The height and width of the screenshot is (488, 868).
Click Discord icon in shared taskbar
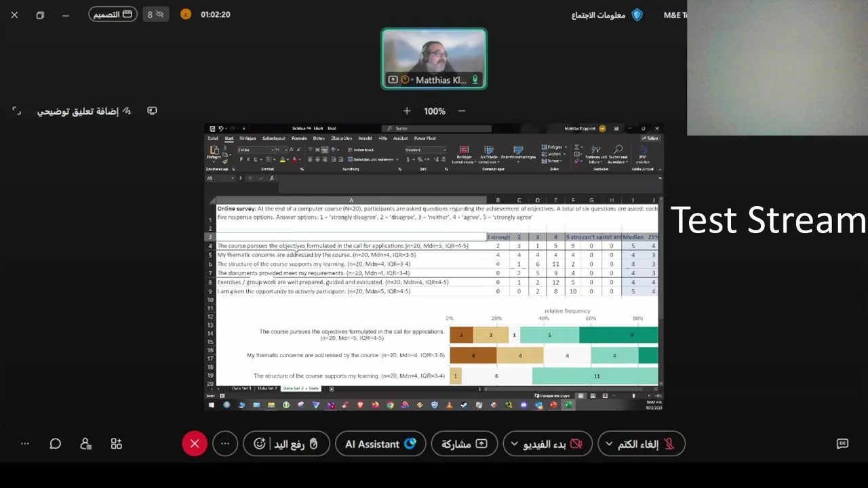pyautogui.click(x=524, y=405)
